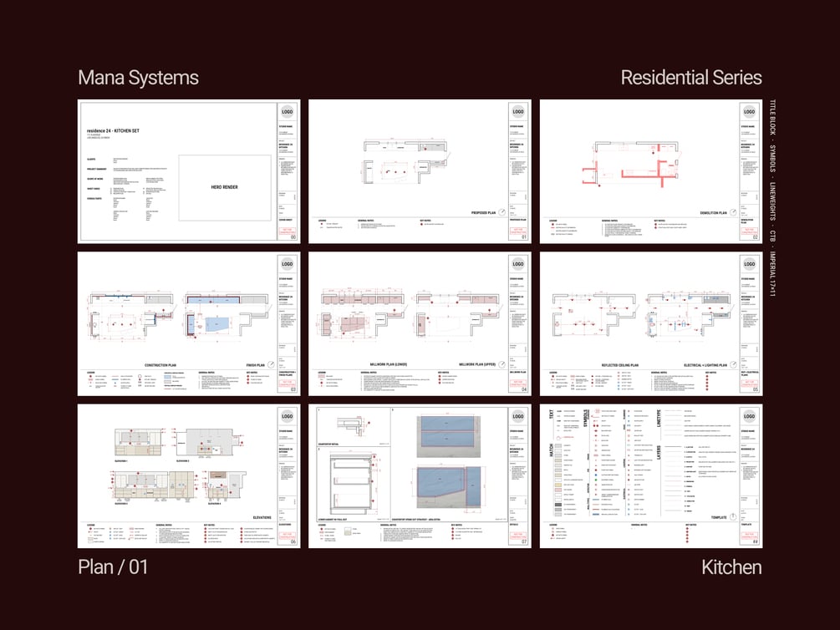Open the Millwork Plan sheet thumbnail
840x630 pixels.
[420, 323]
